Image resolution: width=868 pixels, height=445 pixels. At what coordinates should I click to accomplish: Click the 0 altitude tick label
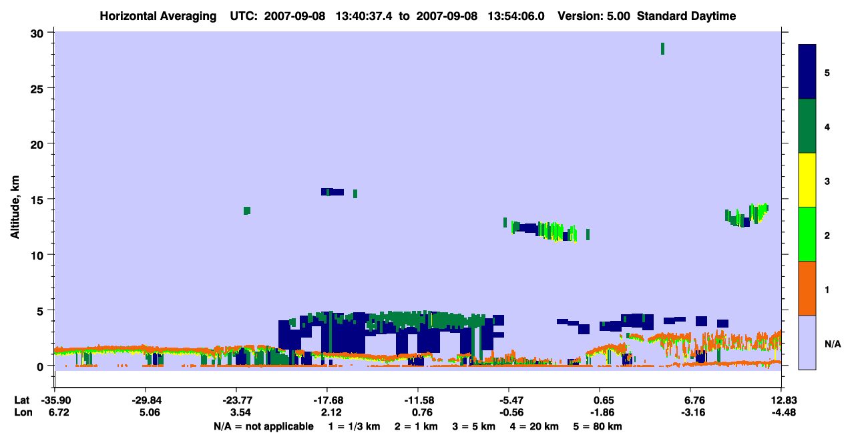[41, 366]
